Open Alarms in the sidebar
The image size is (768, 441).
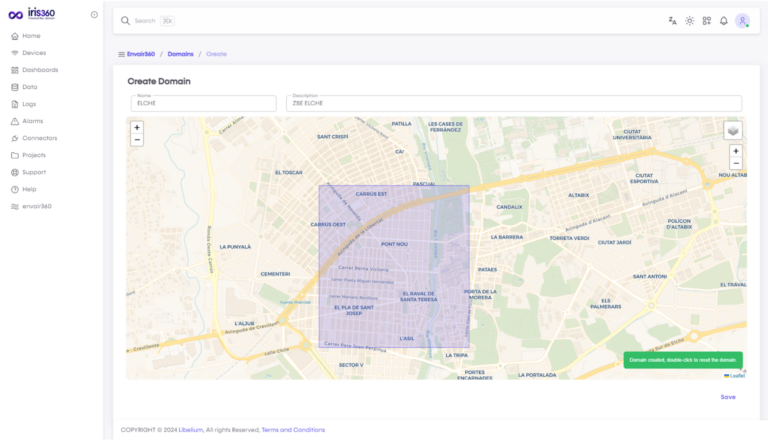click(32, 121)
